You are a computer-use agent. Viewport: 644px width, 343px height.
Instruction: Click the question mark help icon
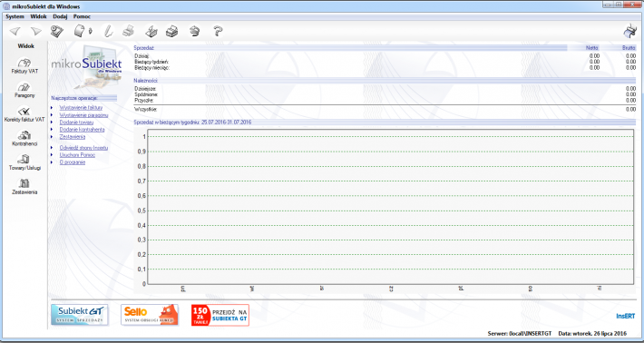218,31
